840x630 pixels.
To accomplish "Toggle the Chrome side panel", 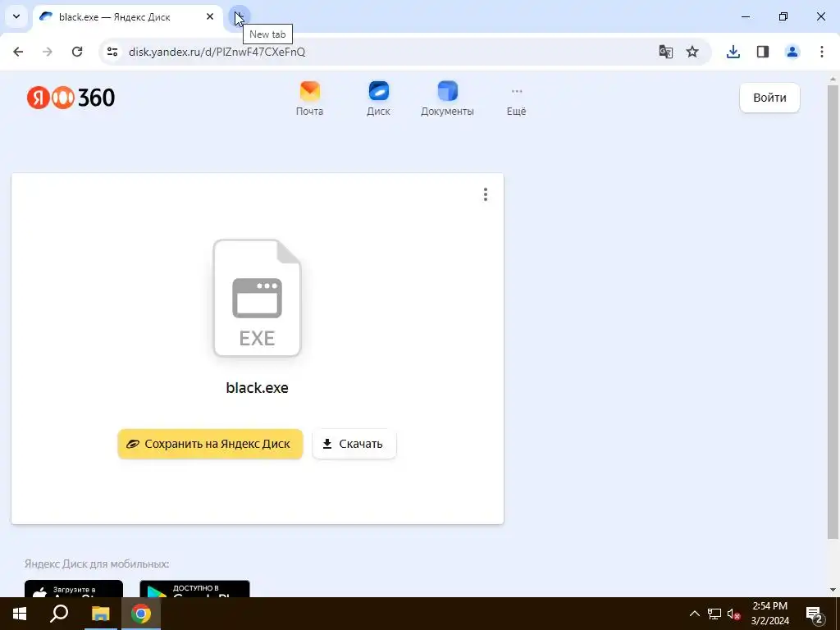I will click(763, 52).
